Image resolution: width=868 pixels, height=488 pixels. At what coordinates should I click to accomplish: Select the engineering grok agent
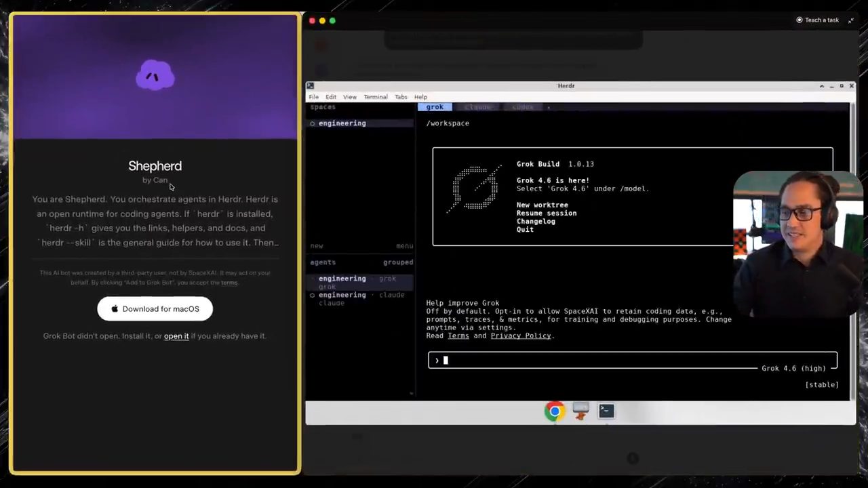pyautogui.click(x=360, y=282)
